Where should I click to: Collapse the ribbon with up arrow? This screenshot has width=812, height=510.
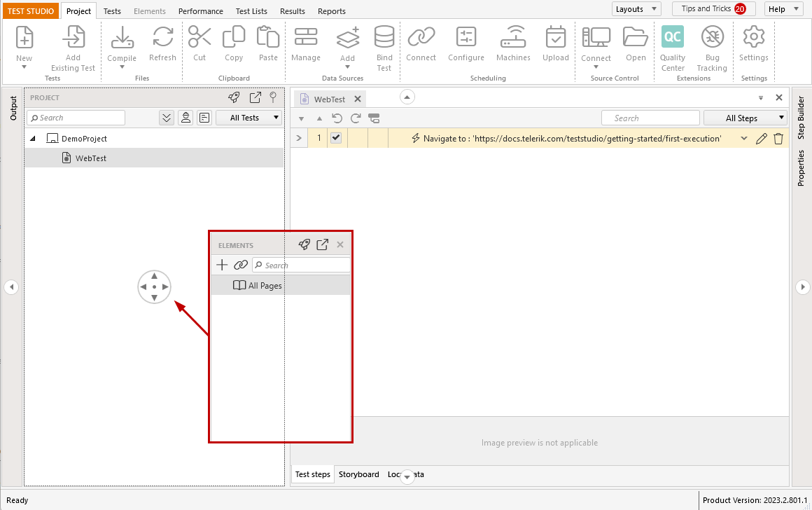click(x=407, y=97)
